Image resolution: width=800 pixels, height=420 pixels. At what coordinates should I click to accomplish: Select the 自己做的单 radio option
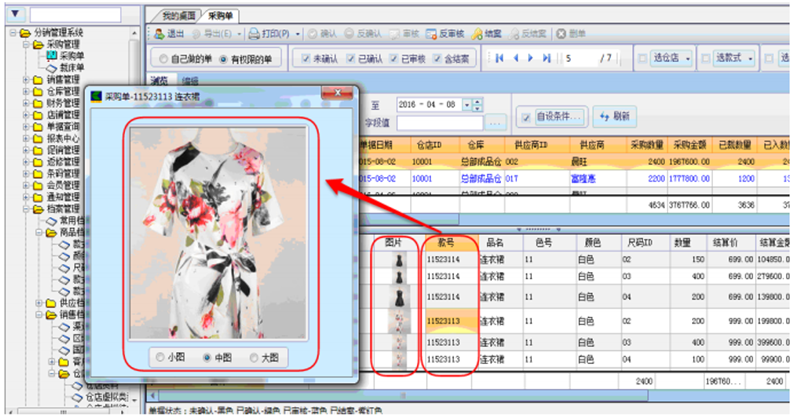tap(162, 60)
